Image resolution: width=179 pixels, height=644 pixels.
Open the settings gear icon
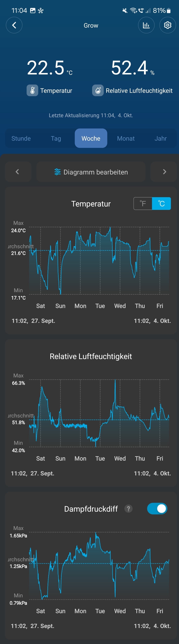pos(168,25)
